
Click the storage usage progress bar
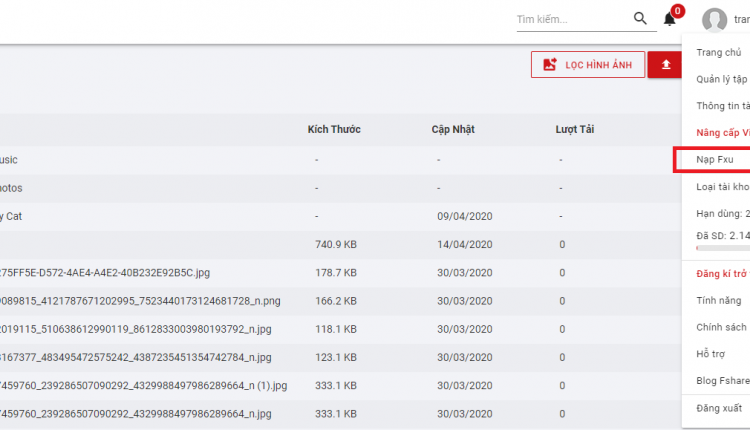(723, 248)
